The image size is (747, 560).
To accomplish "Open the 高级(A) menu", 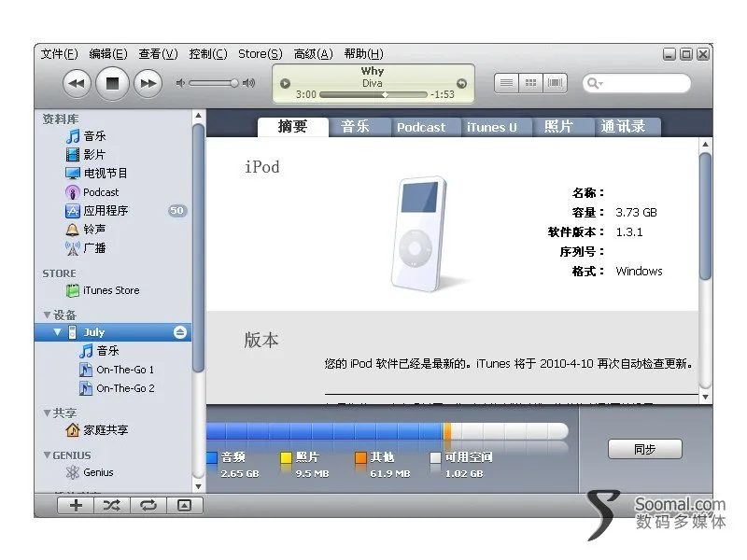I will [x=313, y=54].
